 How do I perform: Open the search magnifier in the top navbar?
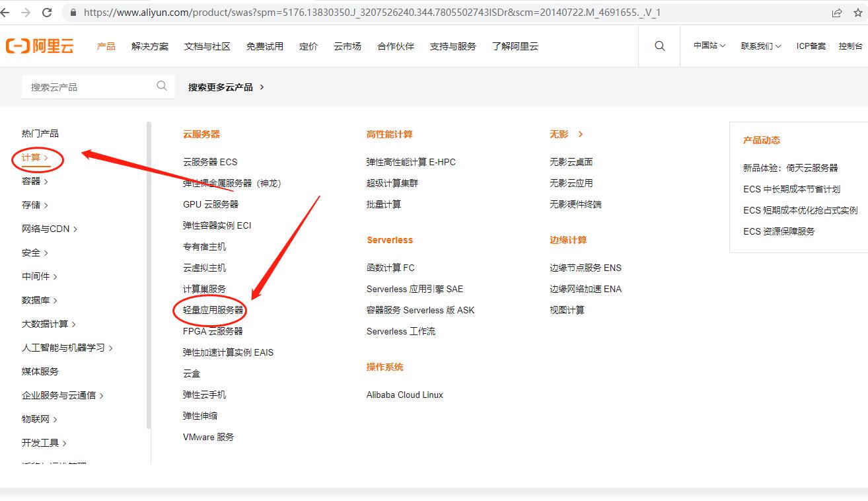tap(659, 46)
